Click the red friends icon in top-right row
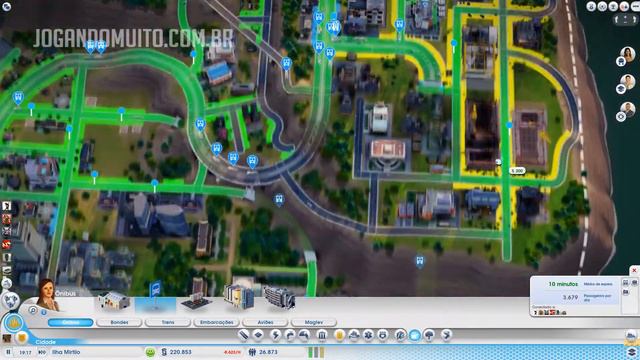Viewport: 640px width, 360px height. point(624,7)
